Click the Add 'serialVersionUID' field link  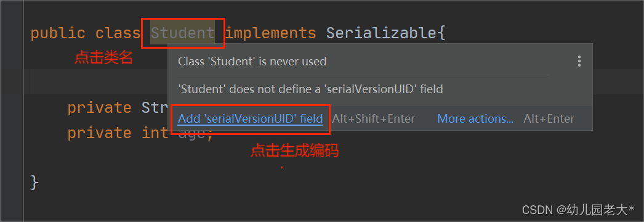point(250,119)
